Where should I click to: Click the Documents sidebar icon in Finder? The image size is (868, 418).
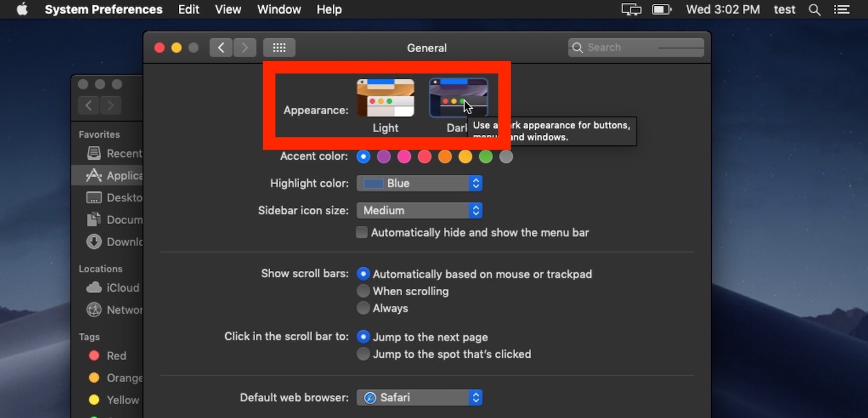[94, 219]
